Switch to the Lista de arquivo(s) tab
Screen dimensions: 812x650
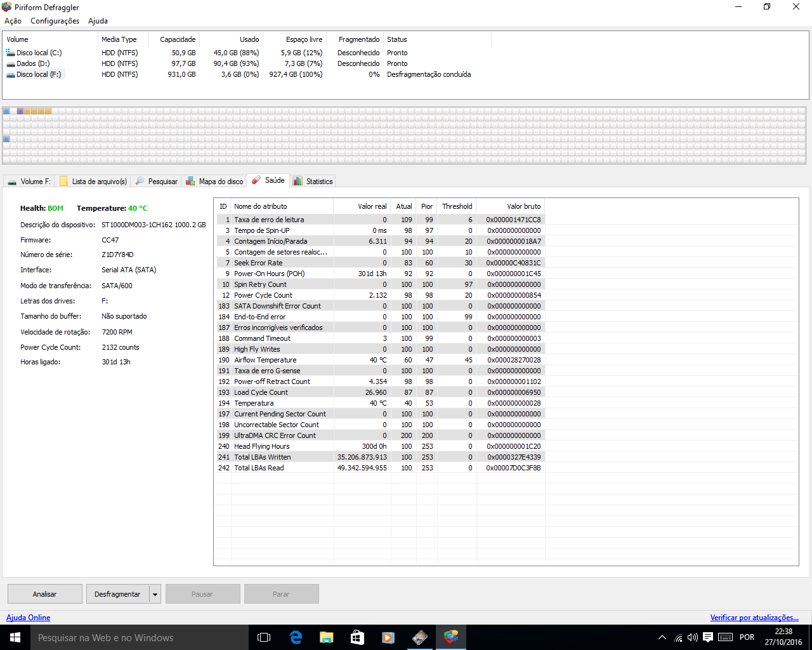pyautogui.click(x=93, y=182)
